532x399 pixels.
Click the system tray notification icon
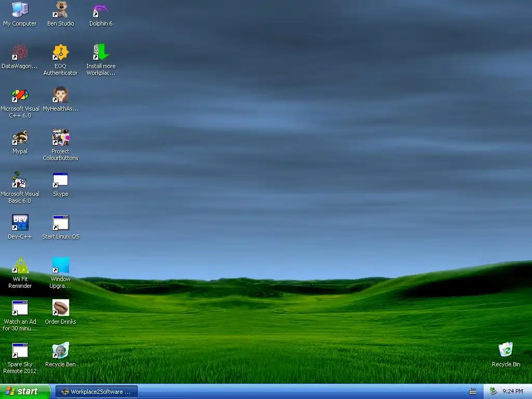[493, 391]
